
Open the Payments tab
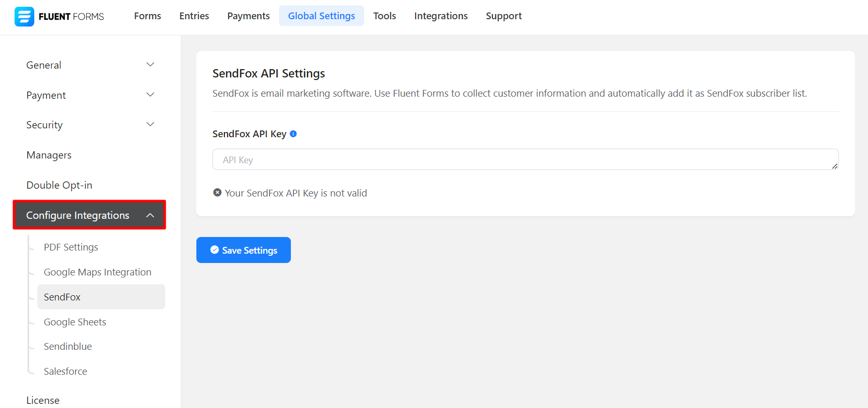tap(248, 16)
